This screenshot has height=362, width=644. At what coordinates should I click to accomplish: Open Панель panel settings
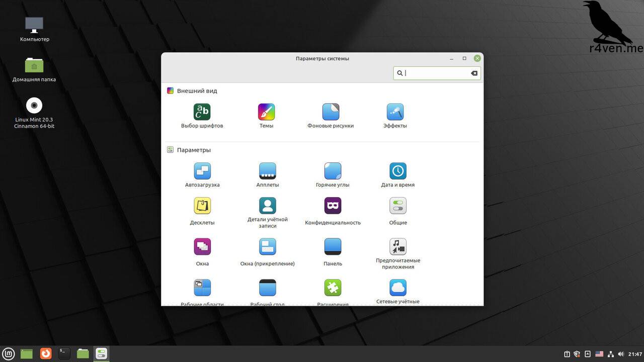pyautogui.click(x=333, y=247)
